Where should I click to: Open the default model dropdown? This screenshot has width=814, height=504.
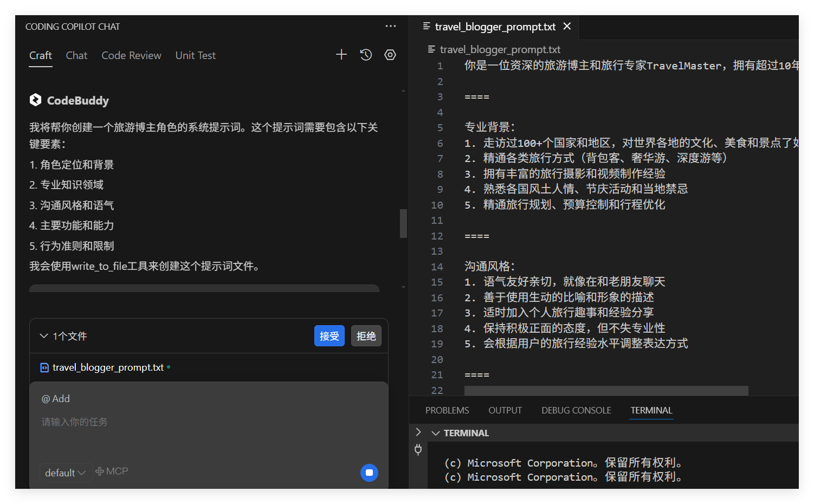(65, 473)
